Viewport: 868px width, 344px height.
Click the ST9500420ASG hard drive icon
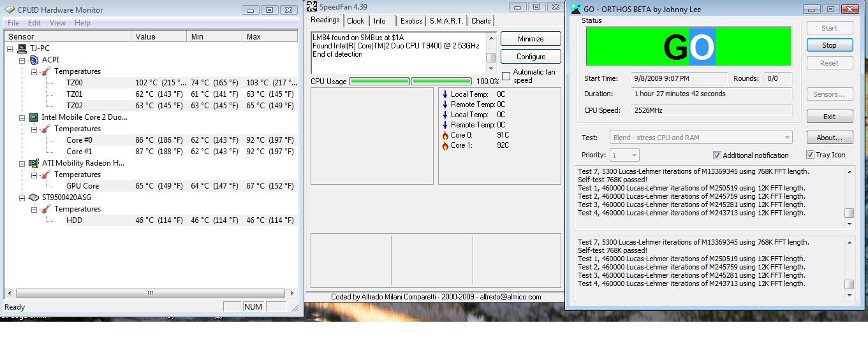(x=33, y=197)
